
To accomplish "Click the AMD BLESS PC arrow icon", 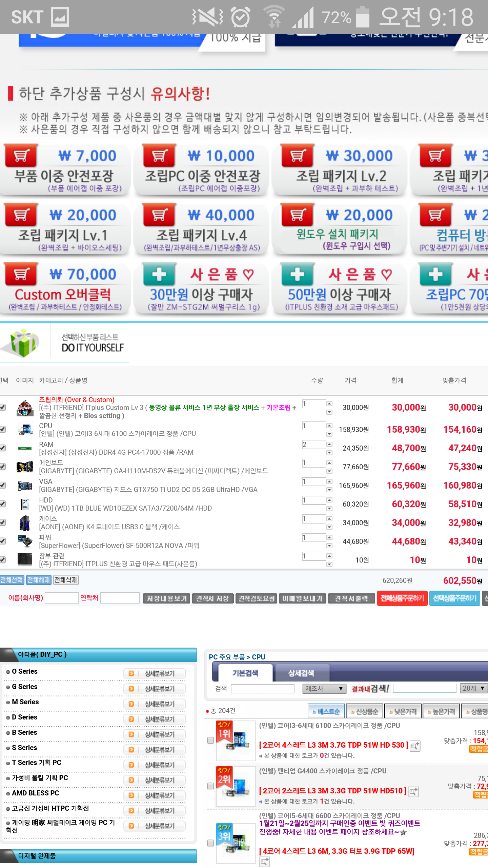I will (131, 795).
